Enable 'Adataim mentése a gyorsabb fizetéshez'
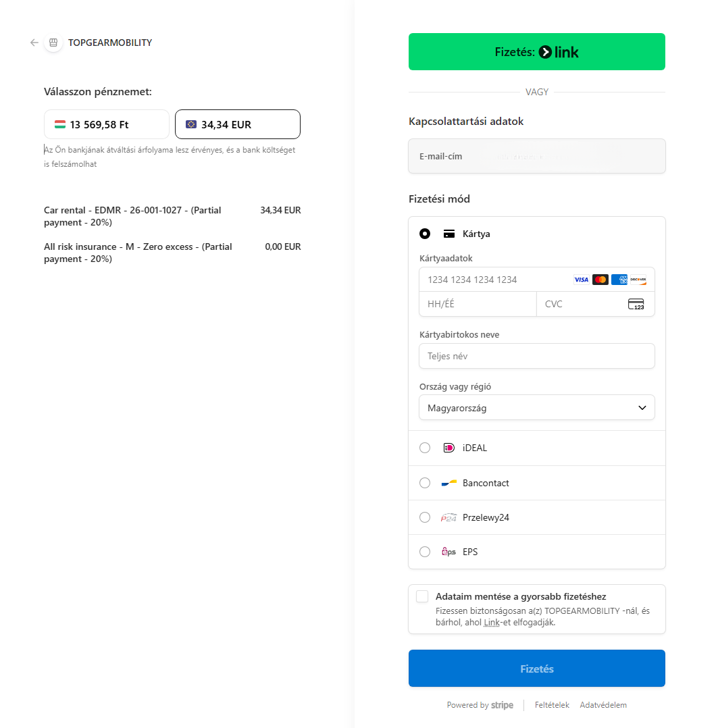 (x=422, y=596)
